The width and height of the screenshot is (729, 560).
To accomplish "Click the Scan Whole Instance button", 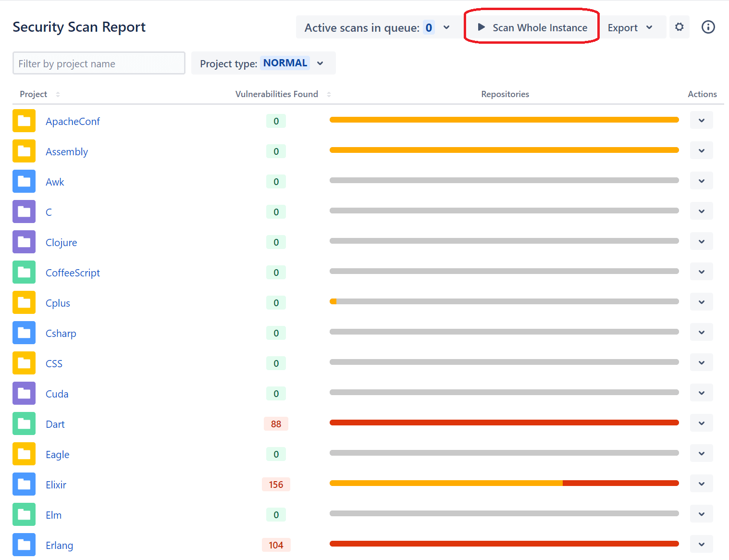I will 531,27.
